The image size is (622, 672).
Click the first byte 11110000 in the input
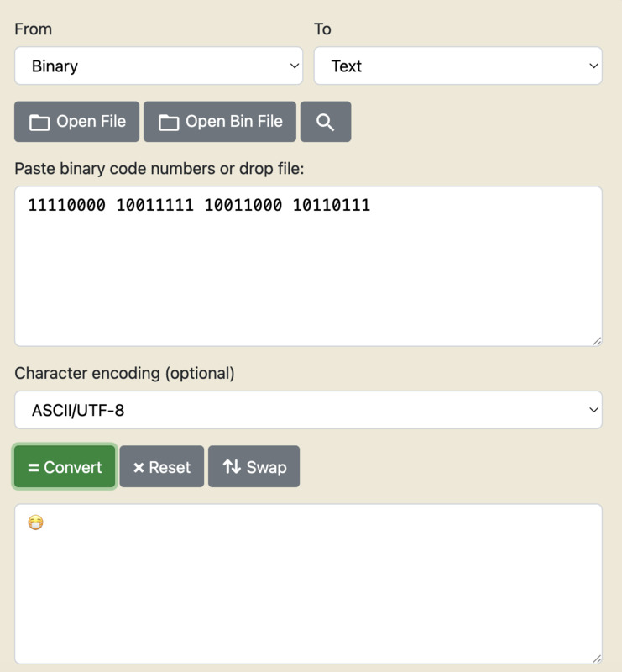click(66, 205)
